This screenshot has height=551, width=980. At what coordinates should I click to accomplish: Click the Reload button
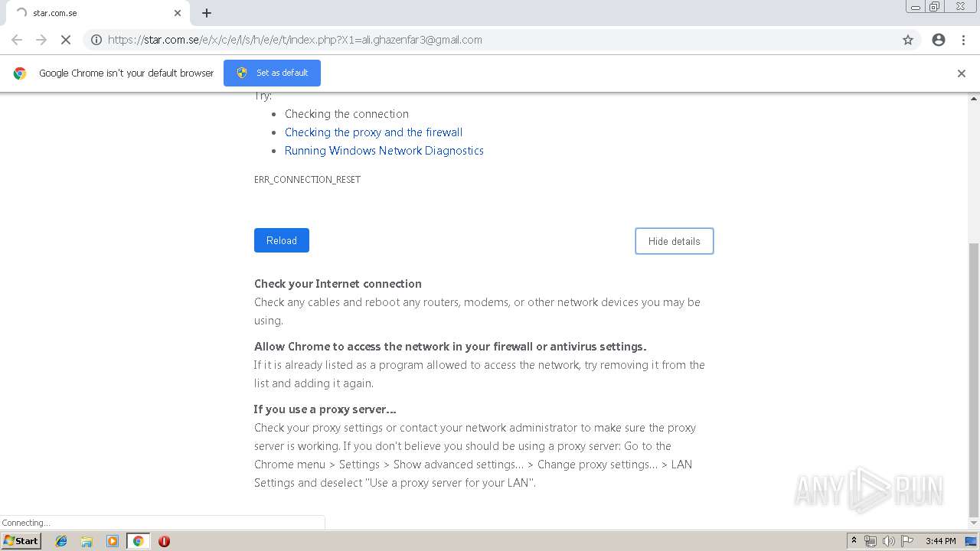click(x=282, y=240)
